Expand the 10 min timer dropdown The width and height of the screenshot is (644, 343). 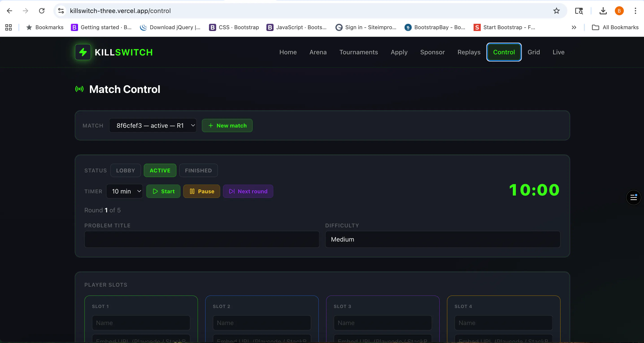(x=124, y=191)
